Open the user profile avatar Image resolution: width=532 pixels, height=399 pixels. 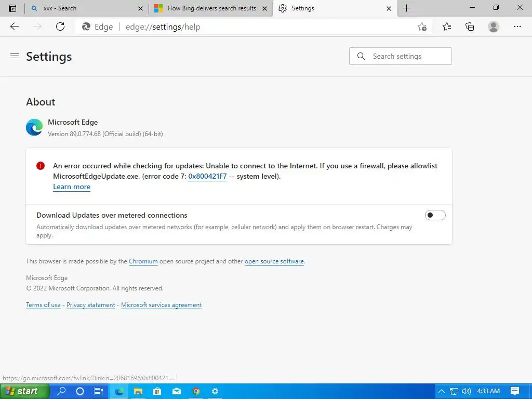(x=494, y=26)
